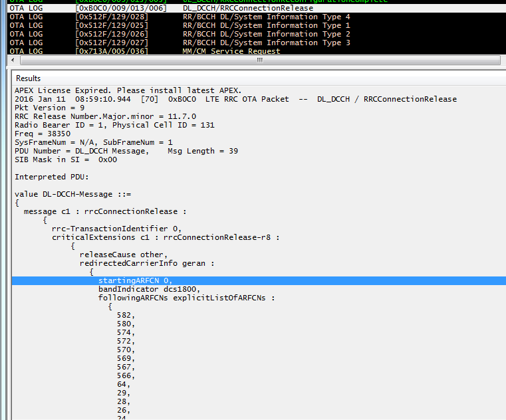Click the horizontal scrollbar left arrow

(x=13, y=60)
